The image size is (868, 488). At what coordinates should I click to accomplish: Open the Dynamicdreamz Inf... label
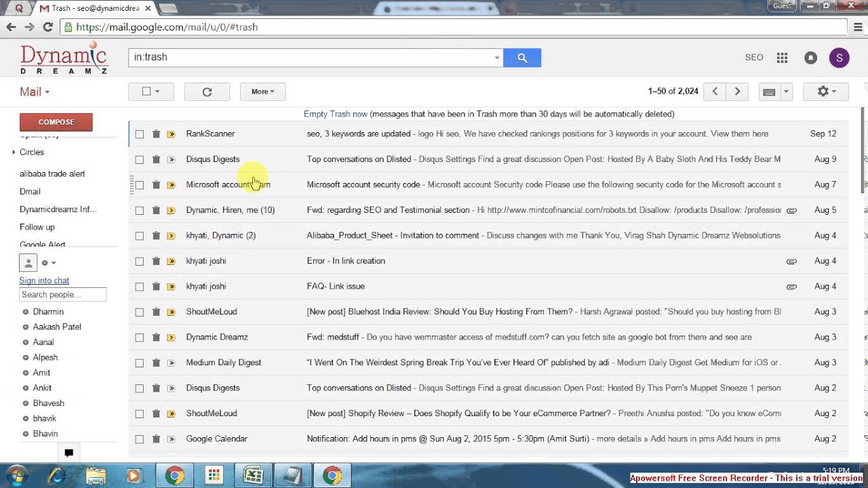pos(58,209)
